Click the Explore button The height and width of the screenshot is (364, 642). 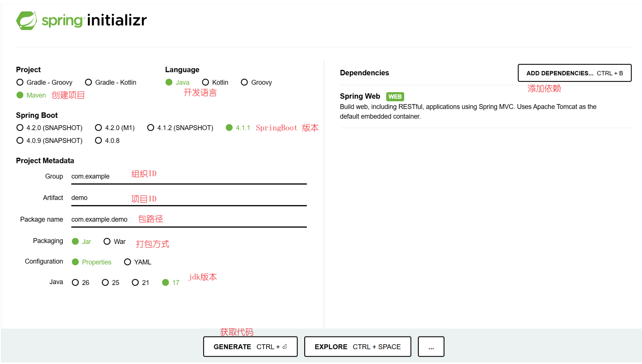pos(358,347)
